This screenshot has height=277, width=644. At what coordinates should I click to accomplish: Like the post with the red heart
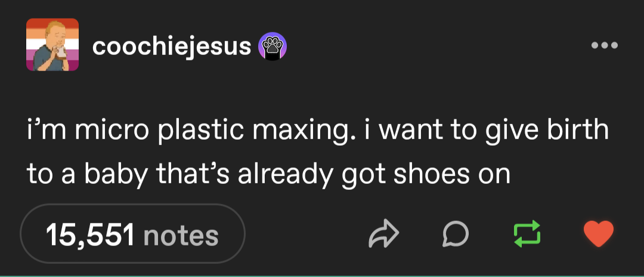point(597,235)
